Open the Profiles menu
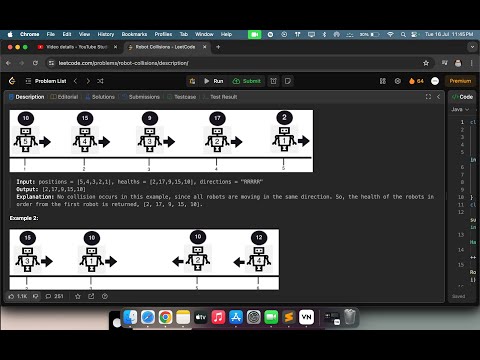Screen dimensions: 480x360 pyautogui.click(x=163, y=34)
